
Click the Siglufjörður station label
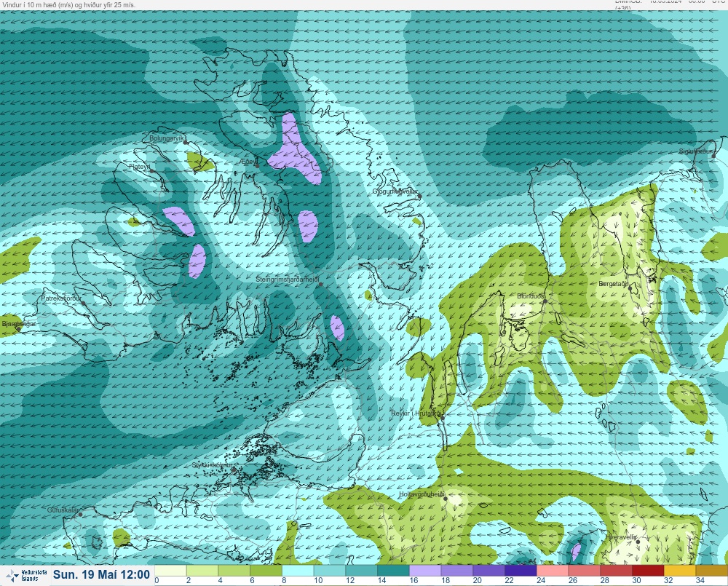coord(695,151)
